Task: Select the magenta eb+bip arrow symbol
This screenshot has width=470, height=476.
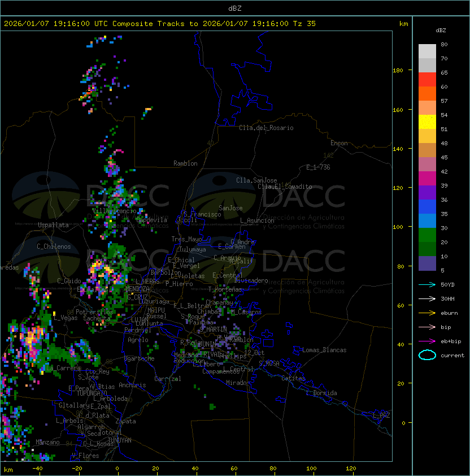Action: click(x=427, y=341)
